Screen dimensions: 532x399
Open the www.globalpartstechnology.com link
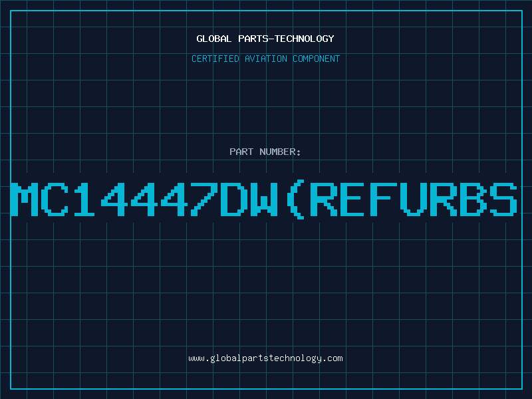click(x=265, y=358)
